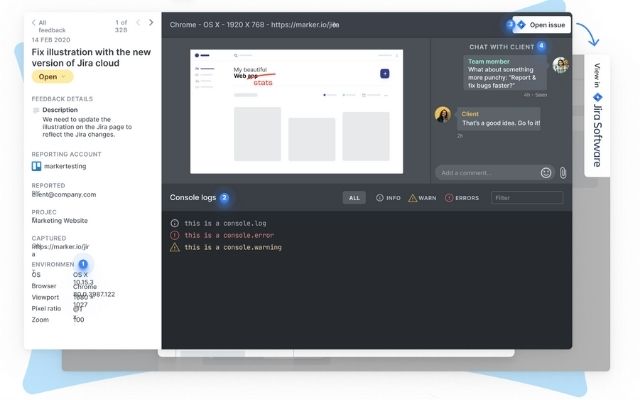Filter console logs by INFO
Screen dimensions: 640x400
[x=388, y=198]
